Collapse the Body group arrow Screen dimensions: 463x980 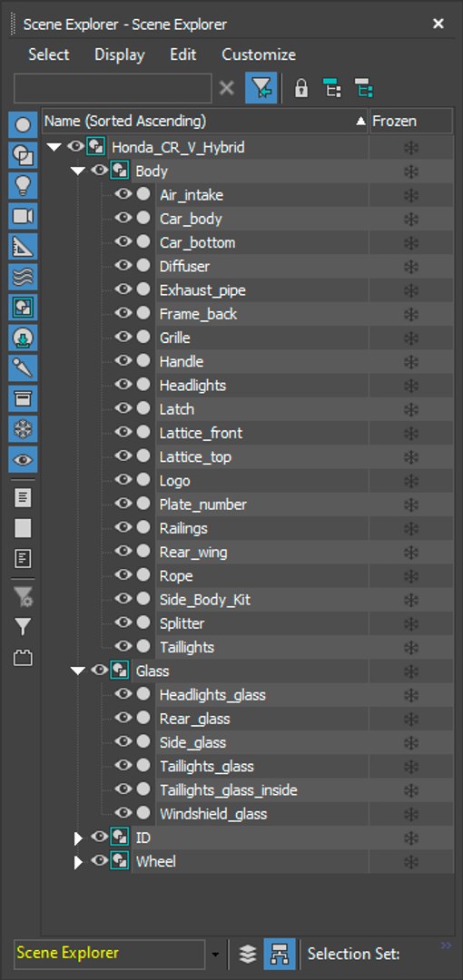click(77, 171)
